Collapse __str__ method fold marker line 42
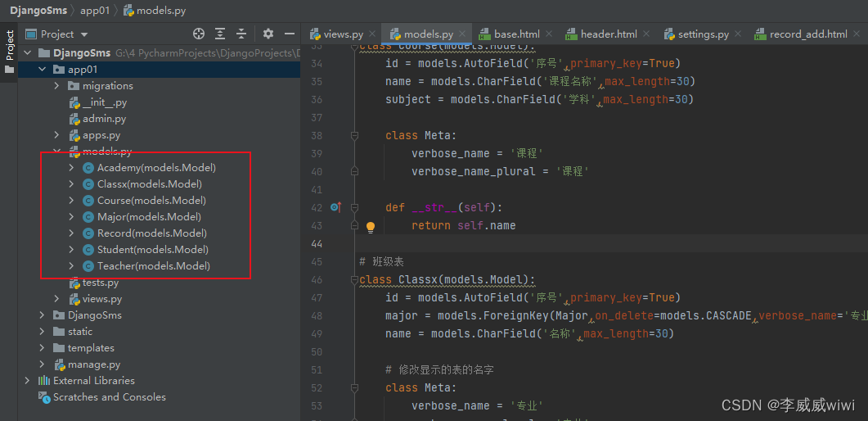 point(354,207)
